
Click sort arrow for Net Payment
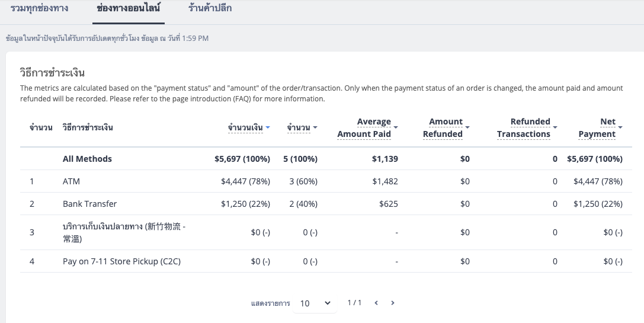coord(620,127)
